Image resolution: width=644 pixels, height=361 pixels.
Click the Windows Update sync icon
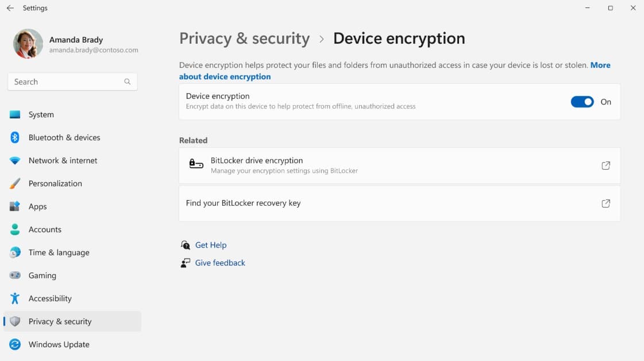click(15, 344)
